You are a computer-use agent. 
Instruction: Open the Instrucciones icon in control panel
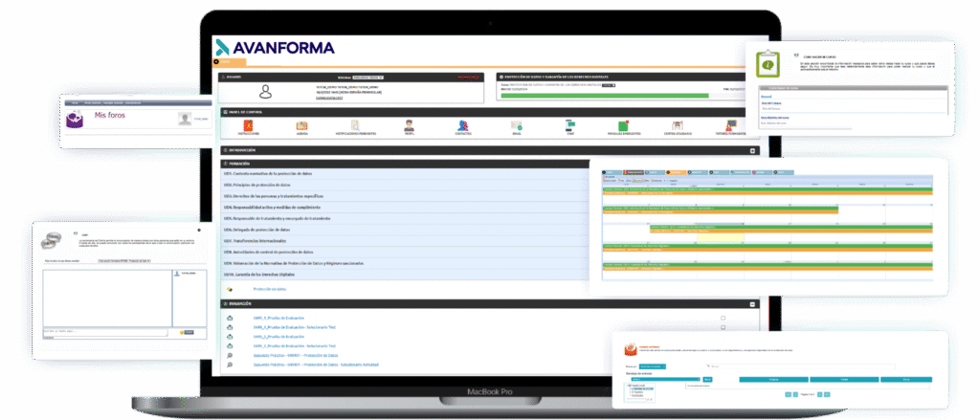coord(248,125)
